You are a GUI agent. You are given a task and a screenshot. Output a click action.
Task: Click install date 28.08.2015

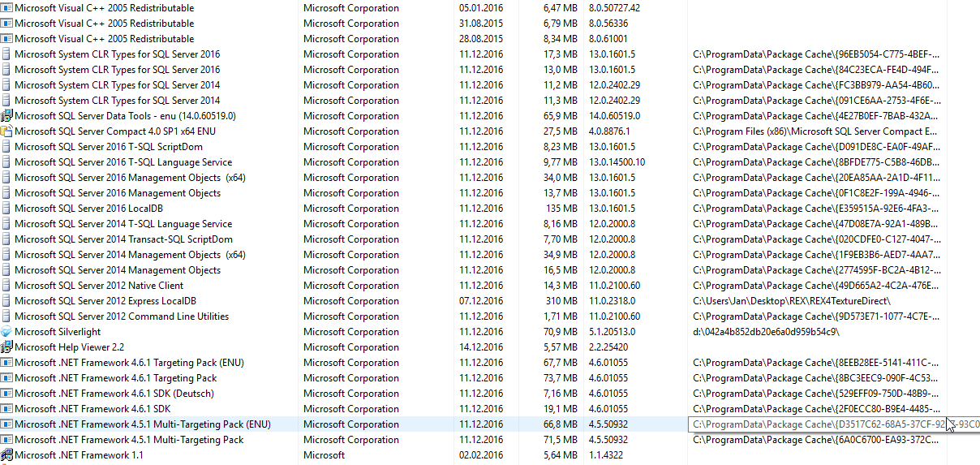481,39
